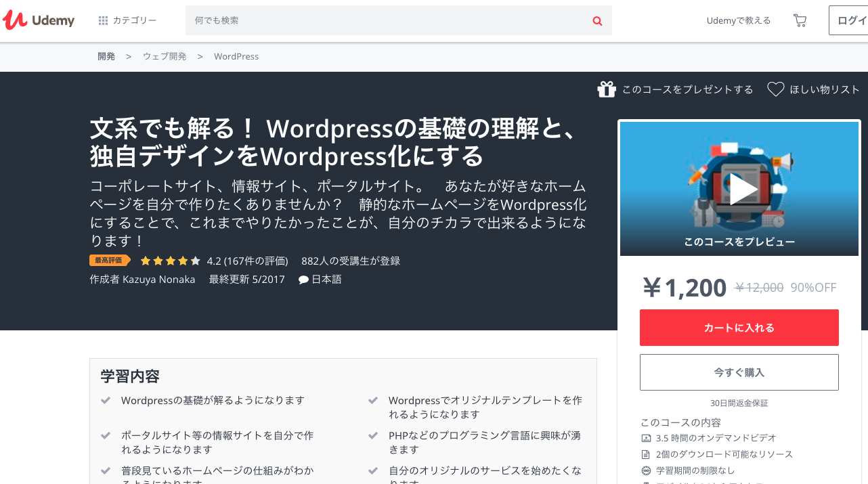Go to WordPress breadcrumb
The height and width of the screenshot is (484, 868).
click(236, 56)
